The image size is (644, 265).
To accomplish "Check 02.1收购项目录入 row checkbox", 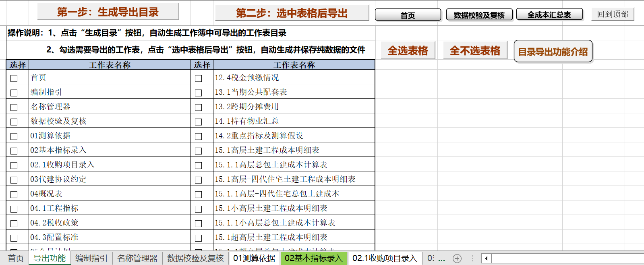I will [14, 165].
